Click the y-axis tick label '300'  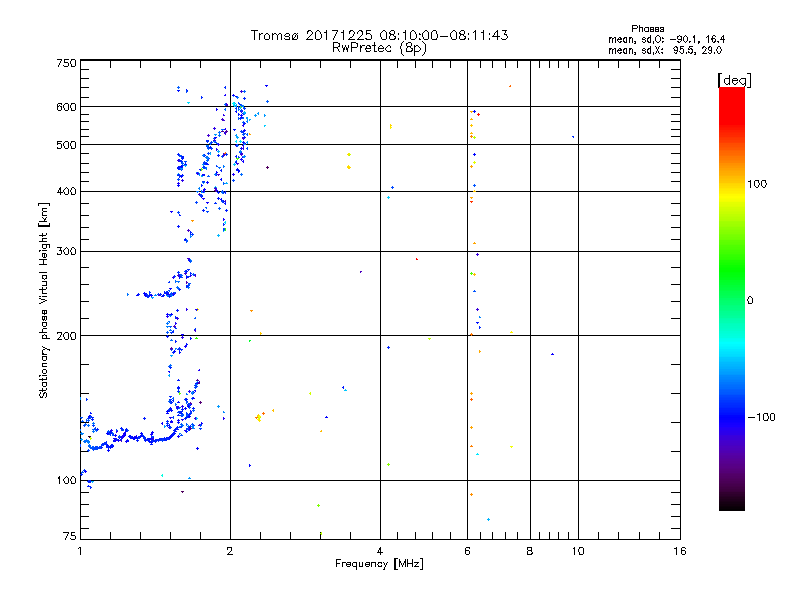pos(66,251)
